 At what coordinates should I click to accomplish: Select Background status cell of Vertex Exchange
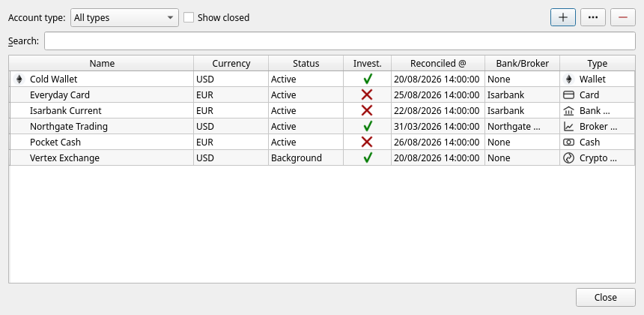306,158
